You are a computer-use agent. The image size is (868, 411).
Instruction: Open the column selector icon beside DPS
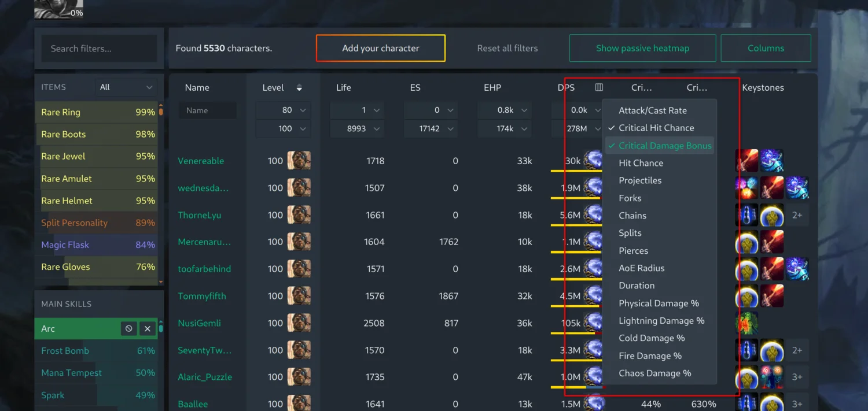pos(599,87)
